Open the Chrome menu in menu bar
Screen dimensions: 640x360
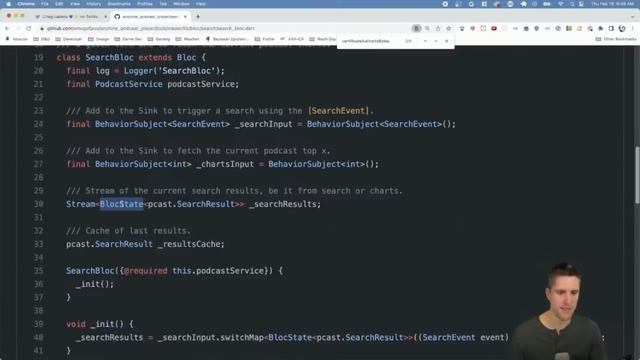(26, 4)
